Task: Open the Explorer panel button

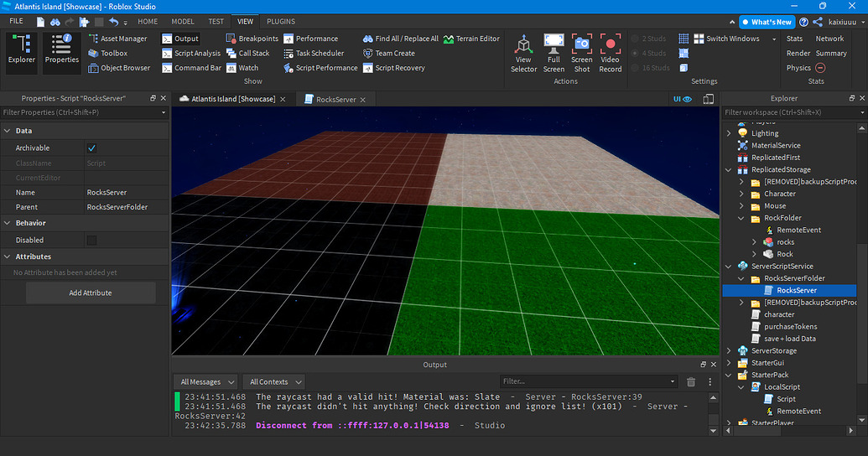Action: coord(22,53)
